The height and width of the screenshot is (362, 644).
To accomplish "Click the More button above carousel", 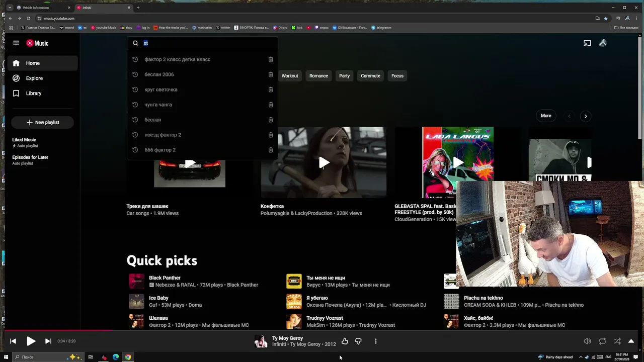I will point(546,116).
